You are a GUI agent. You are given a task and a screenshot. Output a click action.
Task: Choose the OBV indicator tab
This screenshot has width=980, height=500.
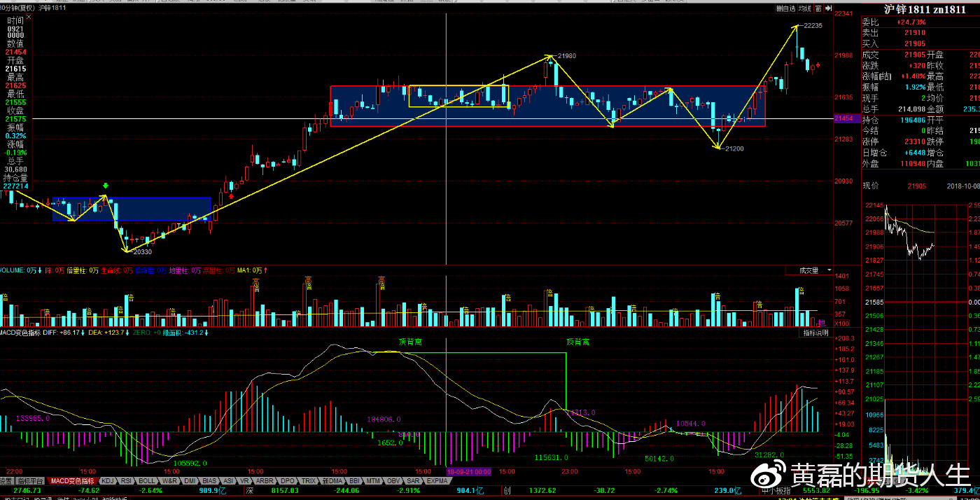(x=393, y=481)
